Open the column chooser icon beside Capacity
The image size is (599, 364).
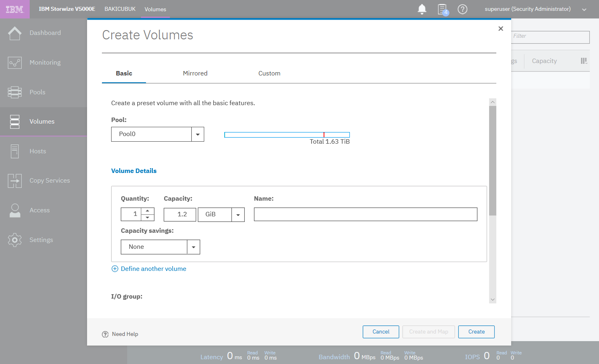click(584, 61)
